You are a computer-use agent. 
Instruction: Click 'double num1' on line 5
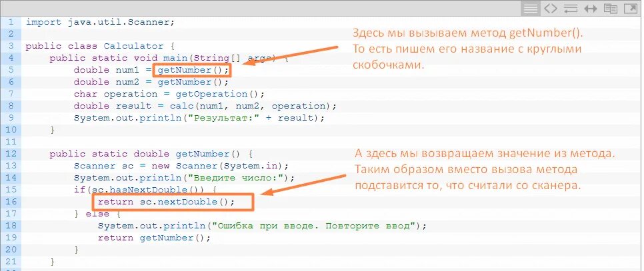(x=107, y=70)
